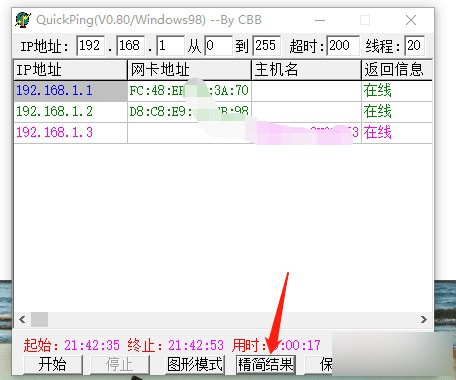The image size is (456, 380).
Task: Click the 精简结果 button
Action: click(x=266, y=364)
